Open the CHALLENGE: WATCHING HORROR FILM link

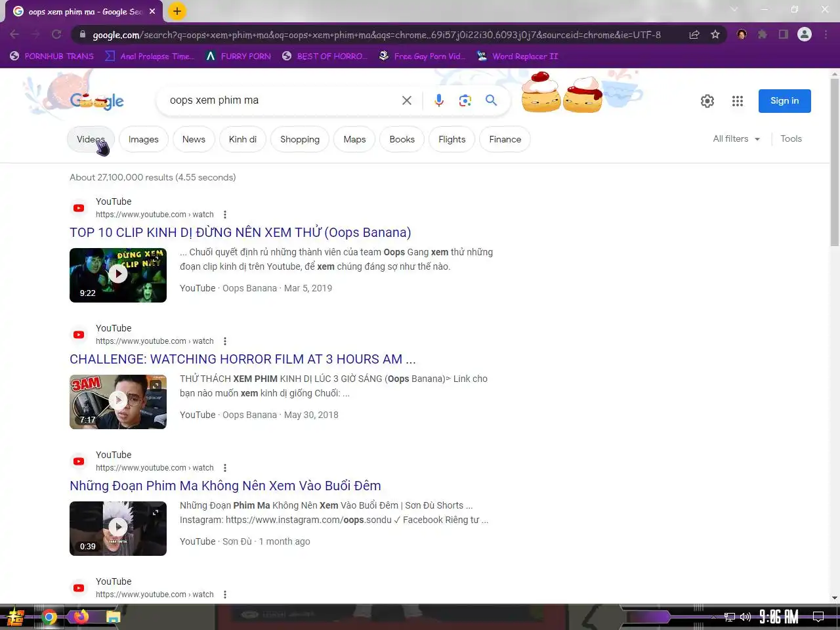[x=243, y=359]
